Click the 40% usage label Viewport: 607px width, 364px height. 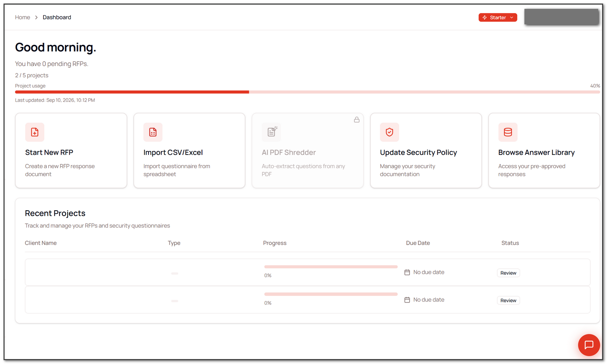pyautogui.click(x=595, y=86)
